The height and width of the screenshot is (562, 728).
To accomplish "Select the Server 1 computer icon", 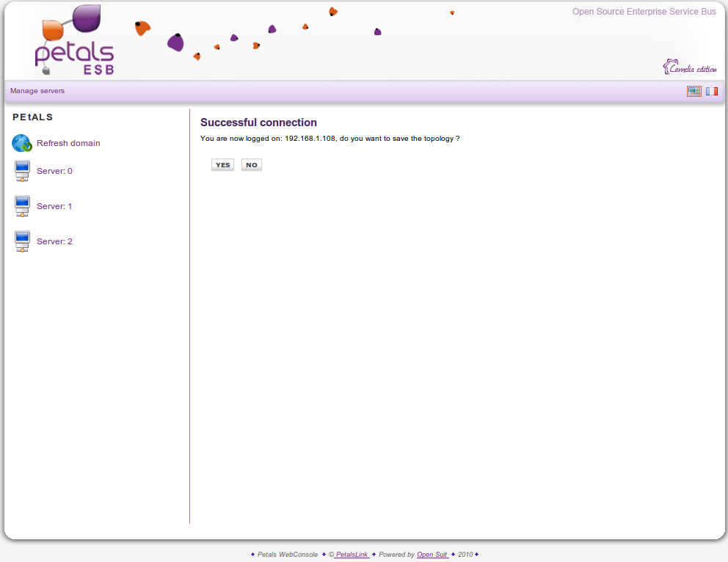I will tap(22, 206).
